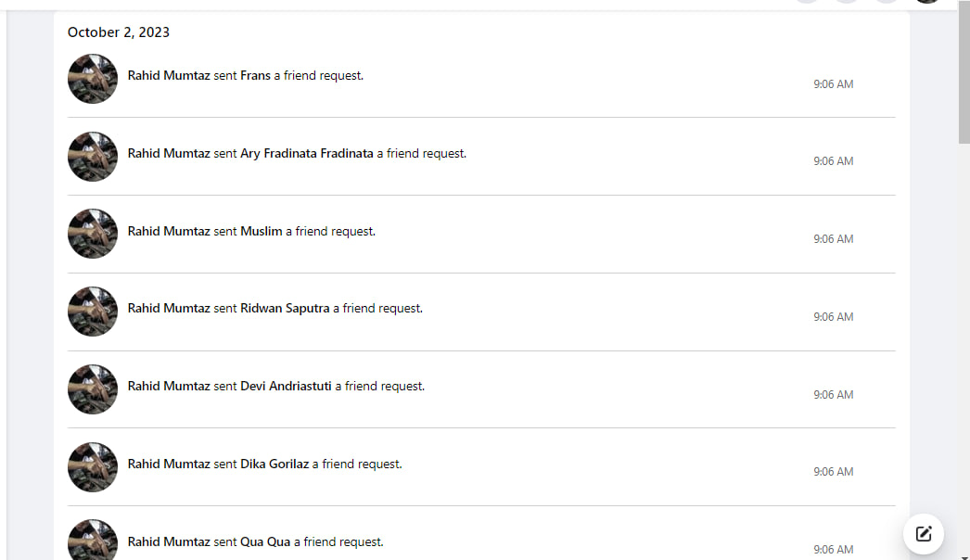Click the scrollbar down arrow
This screenshot has height=560, width=970.
click(x=964, y=557)
